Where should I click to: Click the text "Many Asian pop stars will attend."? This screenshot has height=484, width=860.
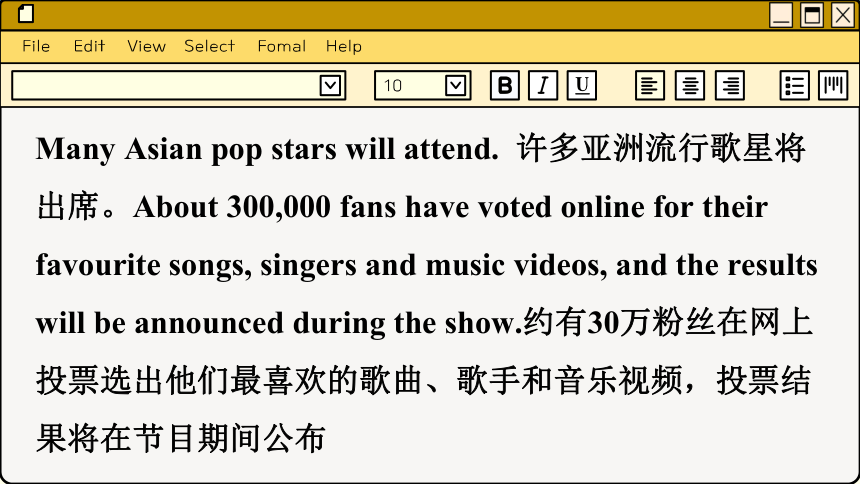point(268,149)
